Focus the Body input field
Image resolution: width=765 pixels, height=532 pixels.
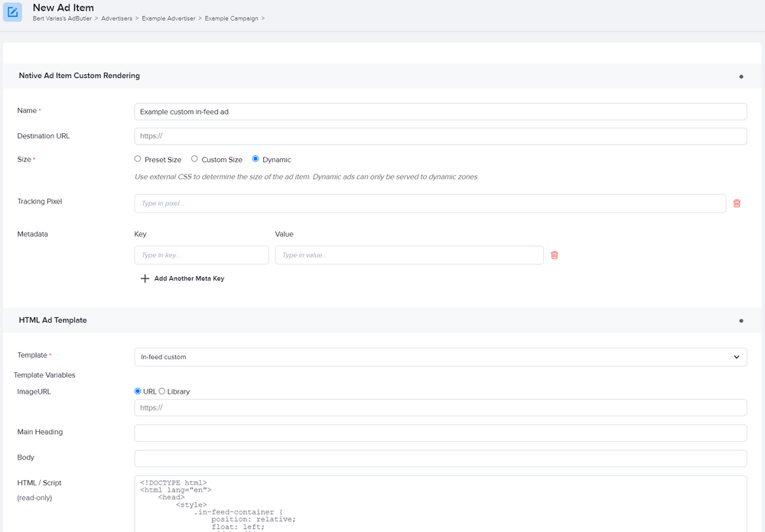441,459
